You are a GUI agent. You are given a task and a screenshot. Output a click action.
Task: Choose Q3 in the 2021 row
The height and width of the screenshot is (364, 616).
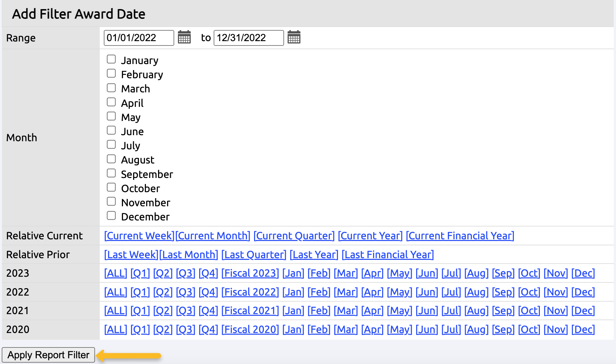point(186,310)
